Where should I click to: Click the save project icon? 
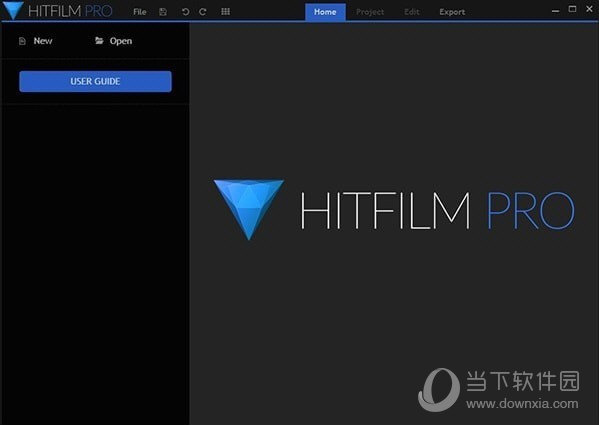click(x=163, y=12)
